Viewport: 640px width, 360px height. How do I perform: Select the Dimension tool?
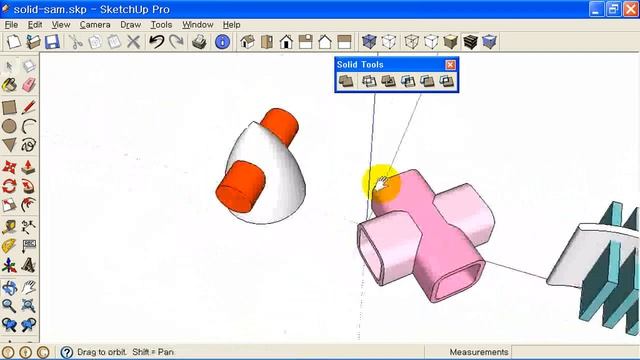[x=29, y=227]
